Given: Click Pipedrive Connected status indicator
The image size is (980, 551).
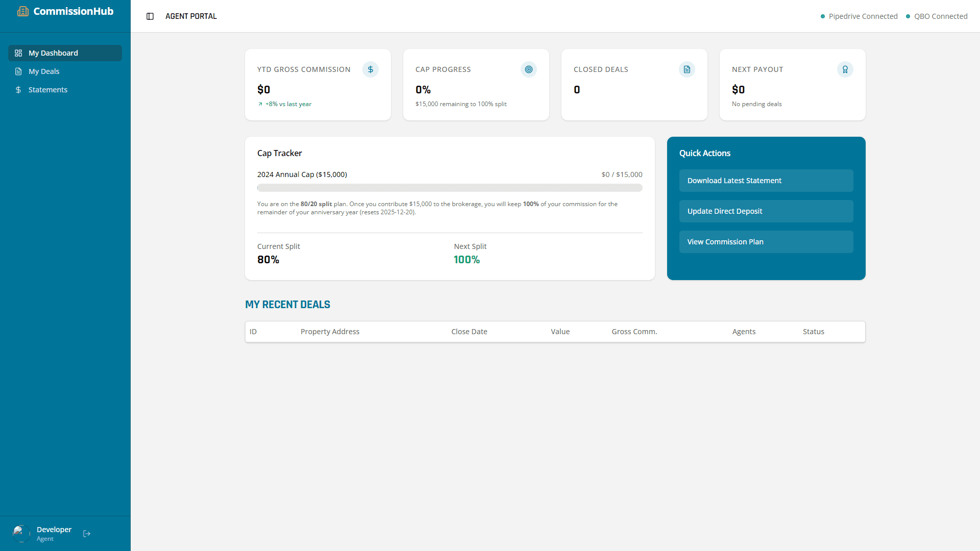Looking at the screenshot, I should point(859,16).
